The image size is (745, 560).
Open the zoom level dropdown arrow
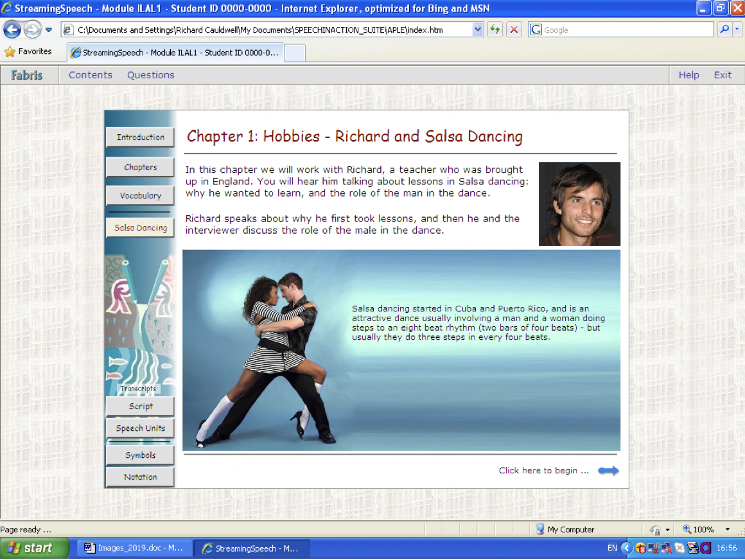pos(727,530)
